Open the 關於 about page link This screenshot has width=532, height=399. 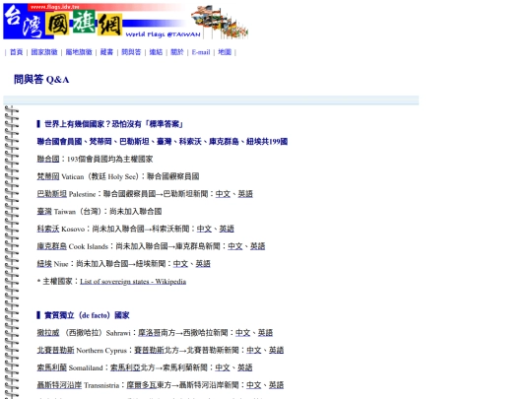pos(177,52)
